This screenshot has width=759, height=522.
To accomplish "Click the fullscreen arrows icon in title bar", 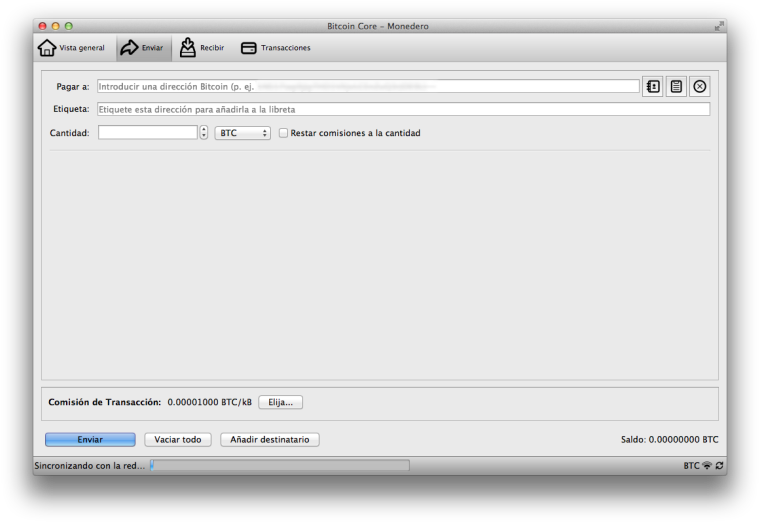I will point(718,25).
